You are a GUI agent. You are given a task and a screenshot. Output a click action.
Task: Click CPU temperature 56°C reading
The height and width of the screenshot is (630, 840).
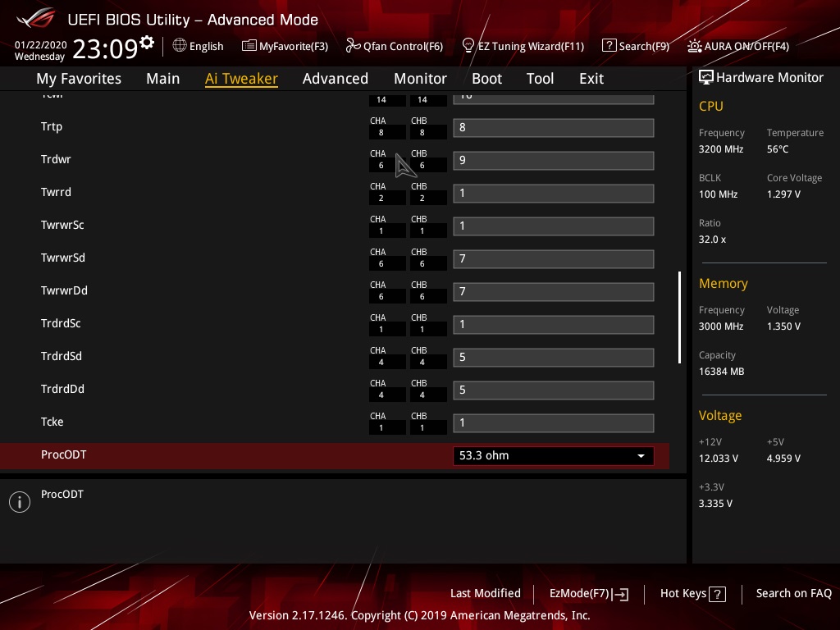pyautogui.click(x=778, y=149)
